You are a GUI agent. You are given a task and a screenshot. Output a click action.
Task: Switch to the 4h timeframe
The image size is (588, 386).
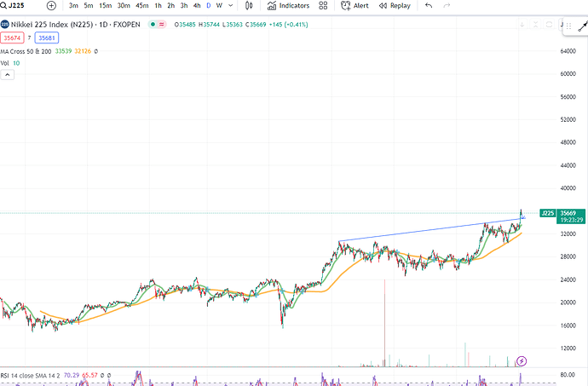[197, 5]
